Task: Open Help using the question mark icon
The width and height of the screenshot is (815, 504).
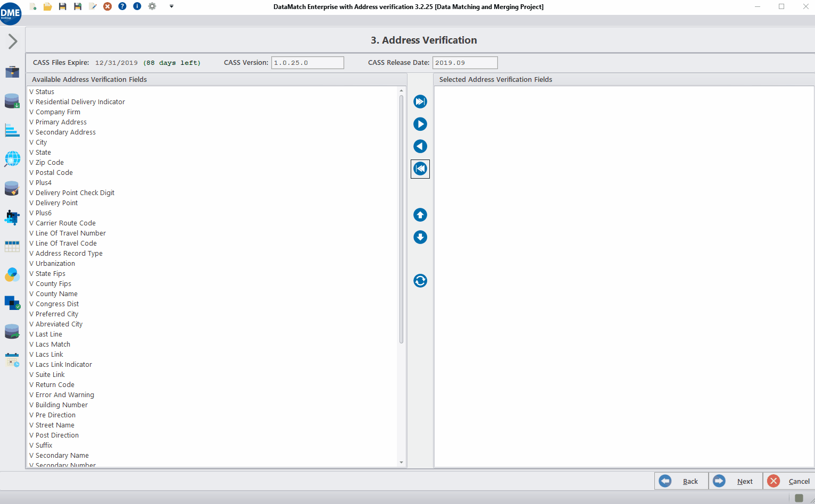Action: pos(122,6)
